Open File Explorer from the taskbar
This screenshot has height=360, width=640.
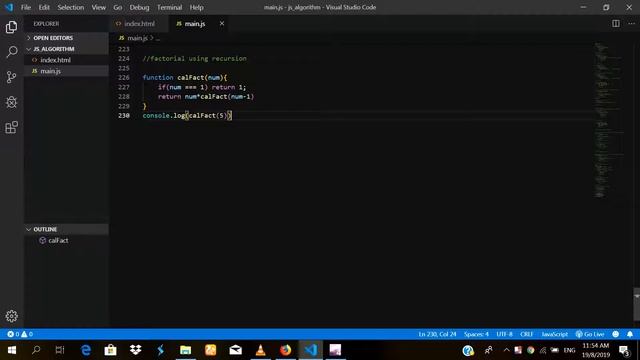click(x=185, y=350)
